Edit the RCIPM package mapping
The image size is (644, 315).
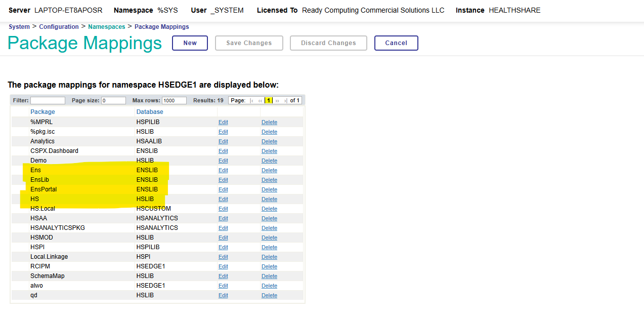pyautogui.click(x=223, y=266)
